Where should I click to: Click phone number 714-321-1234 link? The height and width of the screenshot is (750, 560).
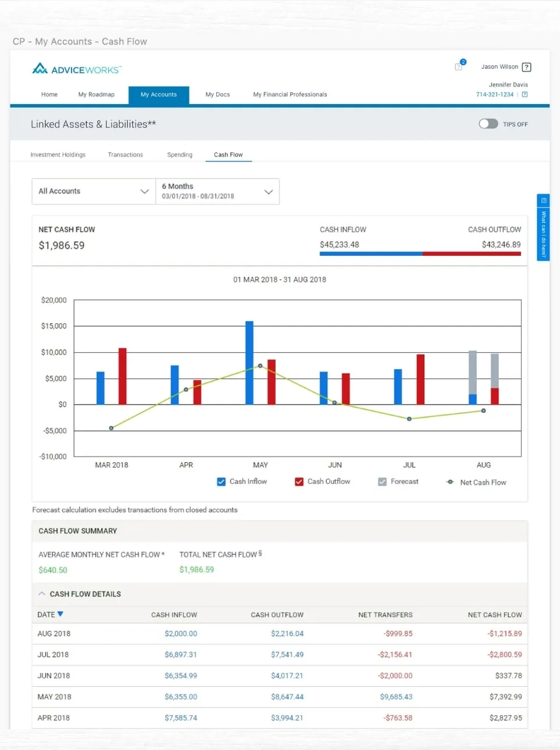[x=494, y=94]
